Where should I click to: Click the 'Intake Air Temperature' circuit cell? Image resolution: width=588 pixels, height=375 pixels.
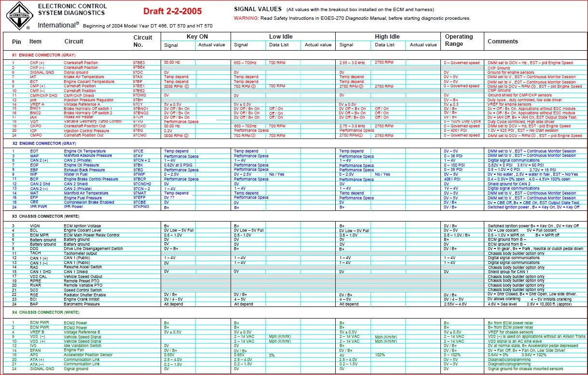(84, 77)
